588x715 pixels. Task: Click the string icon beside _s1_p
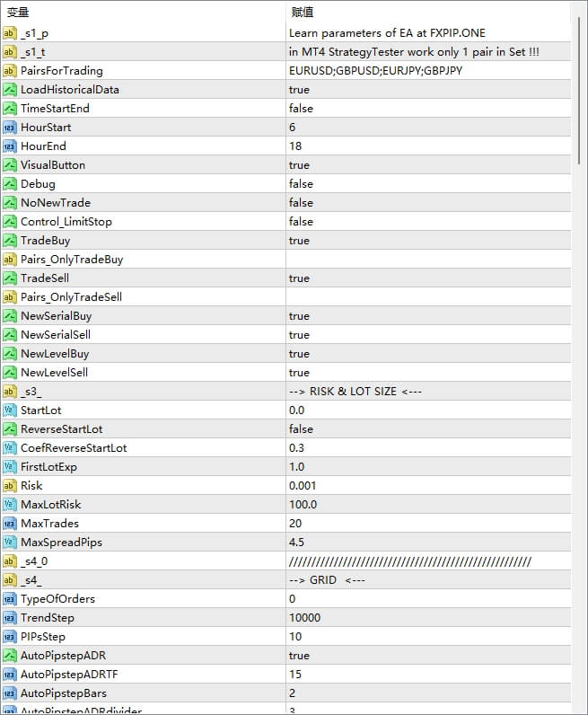click(x=10, y=33)
